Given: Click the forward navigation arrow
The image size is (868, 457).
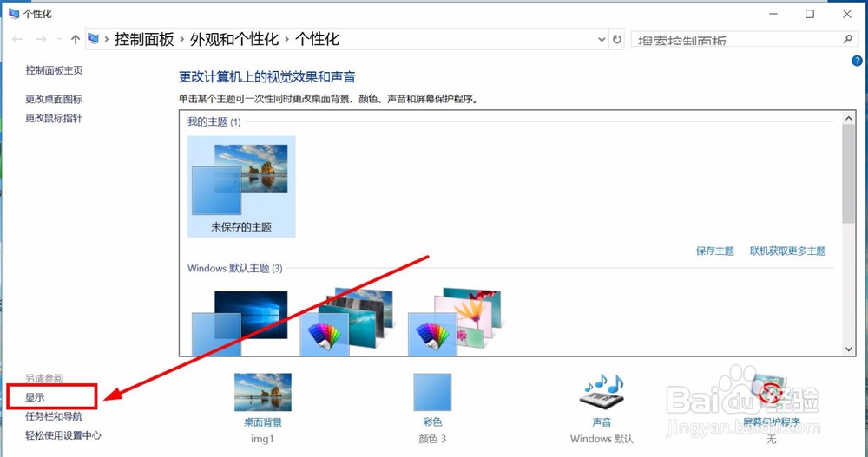Looking at the screenshot, I should 41,39.
